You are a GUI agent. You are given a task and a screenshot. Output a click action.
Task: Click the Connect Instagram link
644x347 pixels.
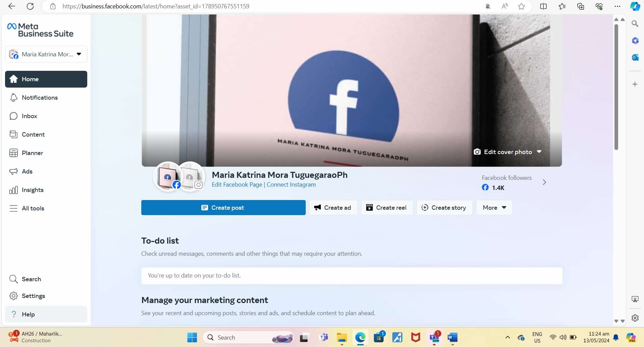[x=291, y=185]
